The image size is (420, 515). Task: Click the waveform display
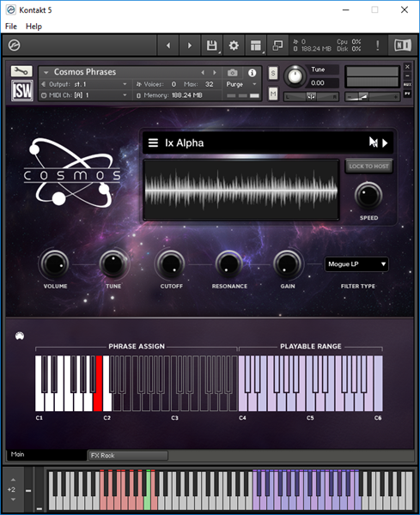point(241,191)
